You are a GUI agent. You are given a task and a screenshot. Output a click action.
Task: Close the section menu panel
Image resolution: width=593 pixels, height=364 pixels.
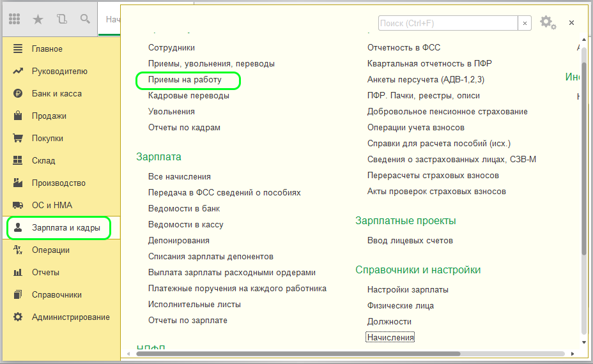[571, 23]
